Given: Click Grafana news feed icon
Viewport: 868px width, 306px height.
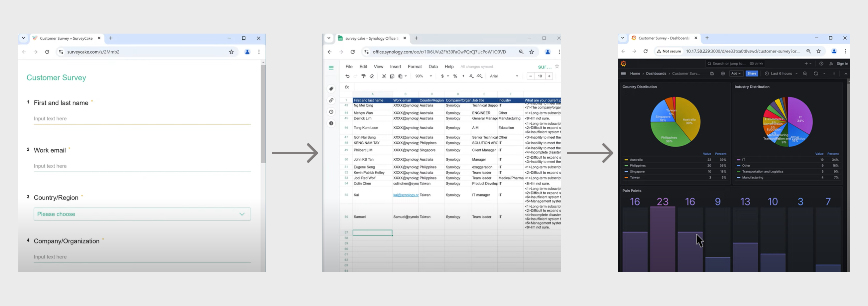Looking at the screenshot, I should click(831, 64).
